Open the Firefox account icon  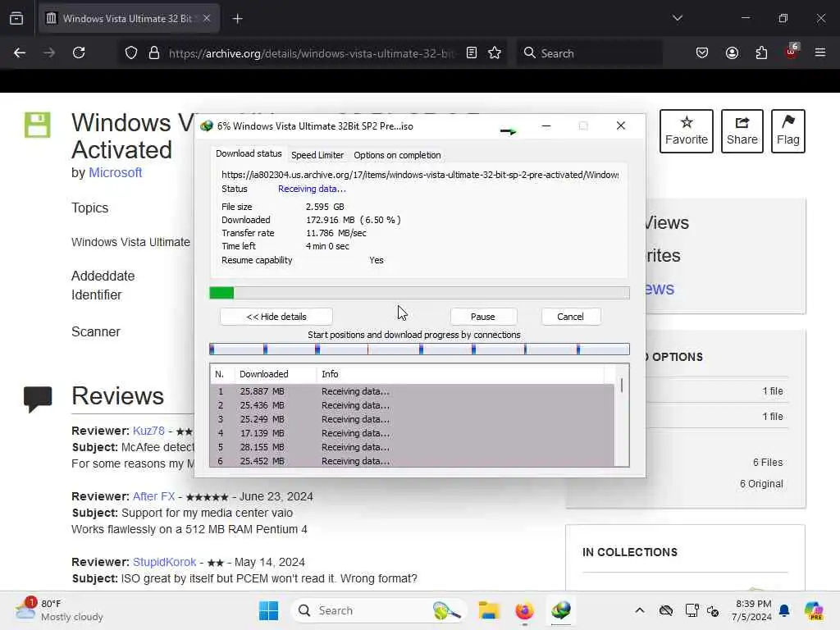click(x=732, y=53)
